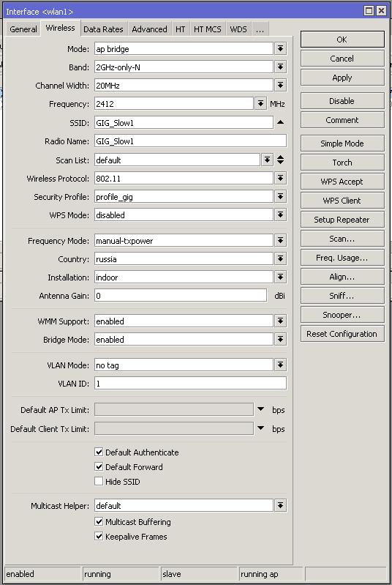The width and height of the screenshot is (392, 585).
Task: Click the "slave" status text
Action: 172,574
